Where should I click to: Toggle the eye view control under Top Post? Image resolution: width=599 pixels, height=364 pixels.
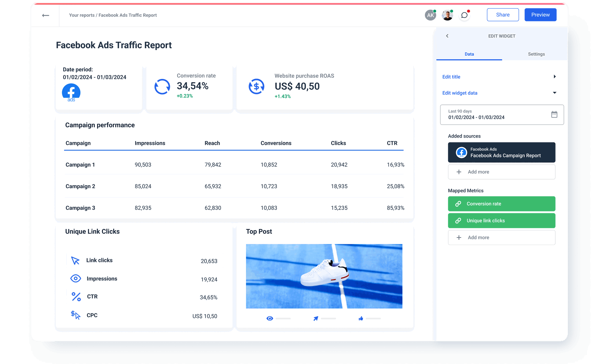click(x=270, y=318)
